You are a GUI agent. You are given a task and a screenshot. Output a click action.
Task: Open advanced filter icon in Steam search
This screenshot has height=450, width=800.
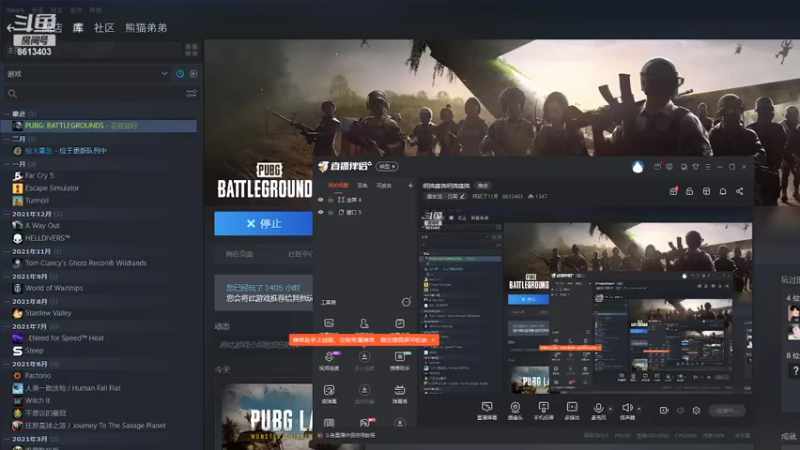[x=191, y=93]
